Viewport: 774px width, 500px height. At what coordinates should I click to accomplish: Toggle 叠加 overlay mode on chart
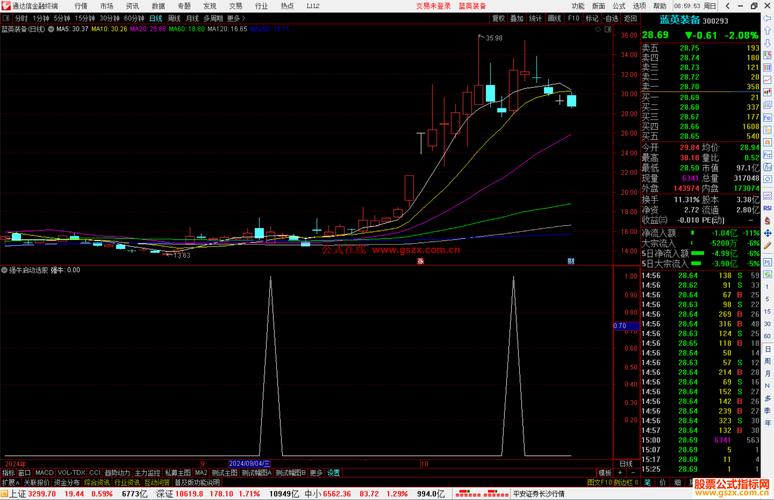[516, 18]
